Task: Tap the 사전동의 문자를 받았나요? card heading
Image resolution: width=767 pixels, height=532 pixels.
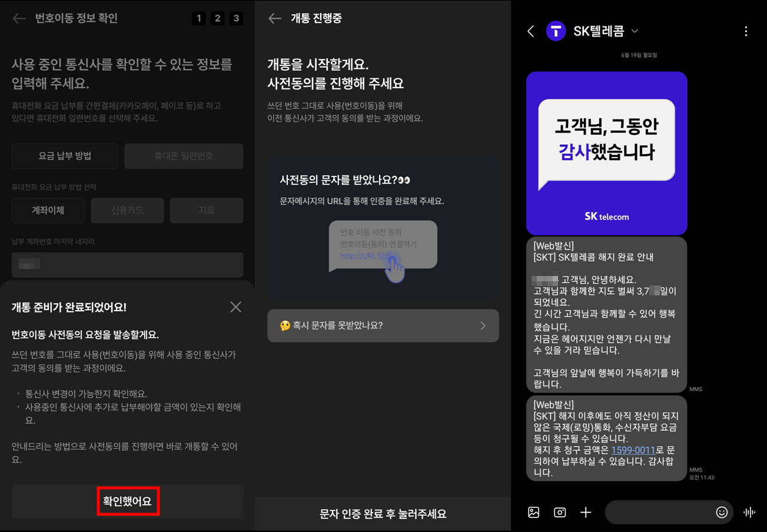Action: point(345,180)
